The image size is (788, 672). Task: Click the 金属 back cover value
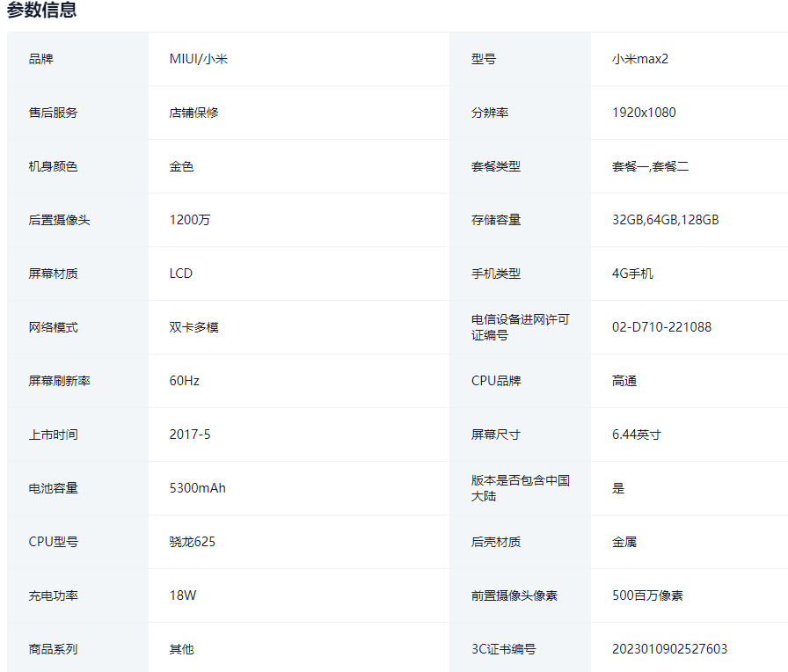click(624, 542)
